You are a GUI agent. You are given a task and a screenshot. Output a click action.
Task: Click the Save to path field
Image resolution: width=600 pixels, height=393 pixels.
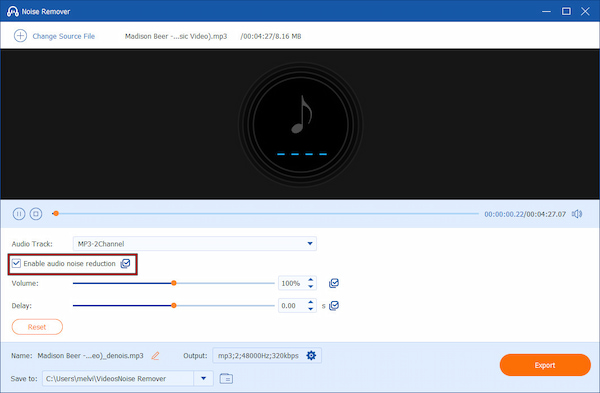pyautogui.click(x=118, y=378)
